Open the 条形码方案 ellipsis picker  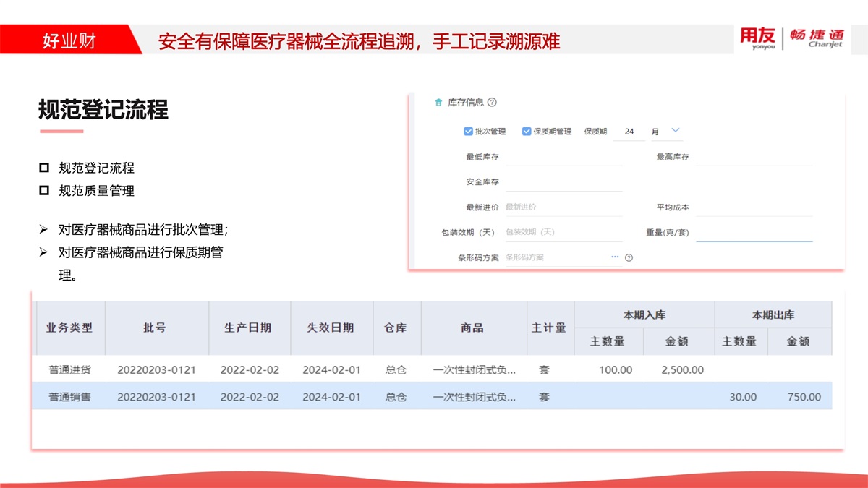pos(615,257)
